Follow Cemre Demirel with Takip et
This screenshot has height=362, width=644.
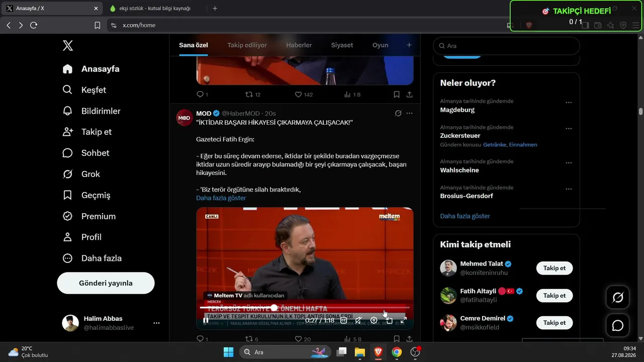pos(554,323)
